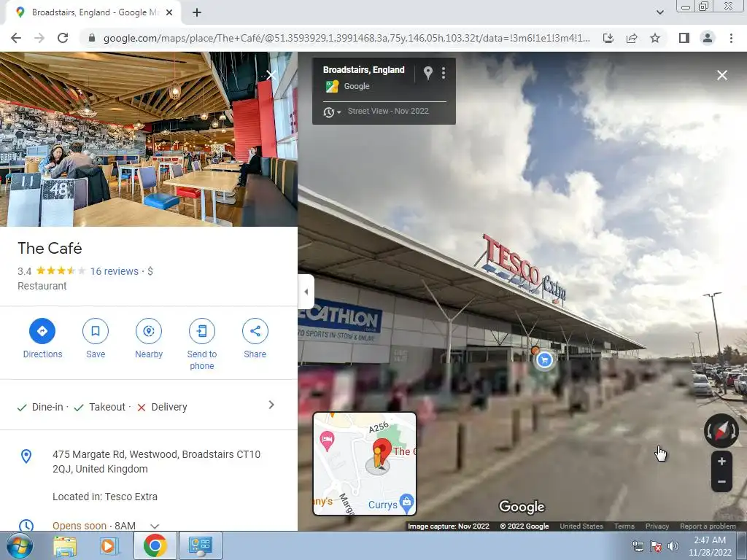
Task: Click volume icon in system tray
Action: [672, 546]
